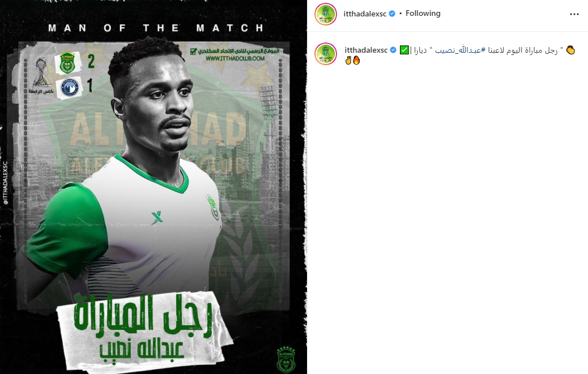The height and width of the screenshot is (374, 588).
Task: Open the itthadalexsc username link in header
Action: click(x=365, y=14)
